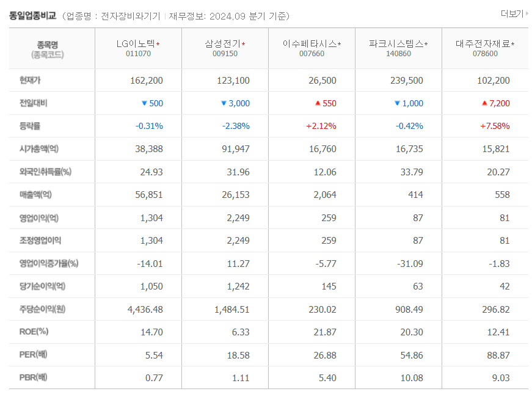Select the 삼성전기 column header
532x394 pixels.
pos(224,44)
